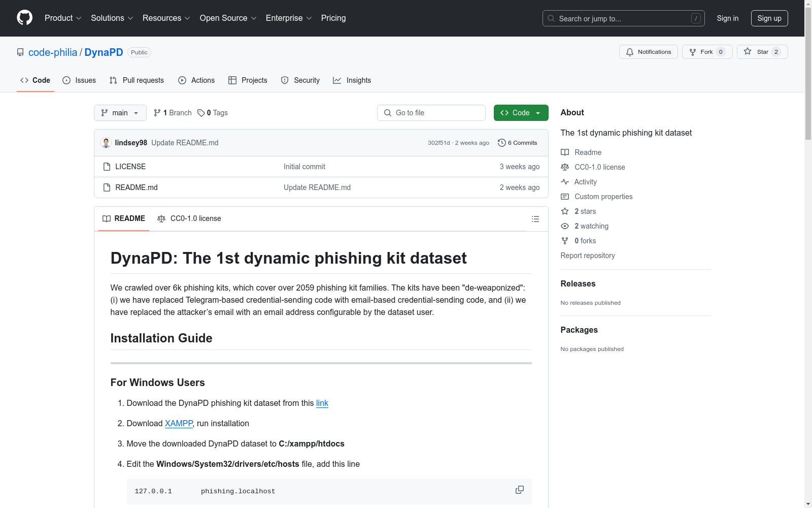Click the search magnifier icon in header
The width and height of the screenshot is (812, 508).
point(551,18)
